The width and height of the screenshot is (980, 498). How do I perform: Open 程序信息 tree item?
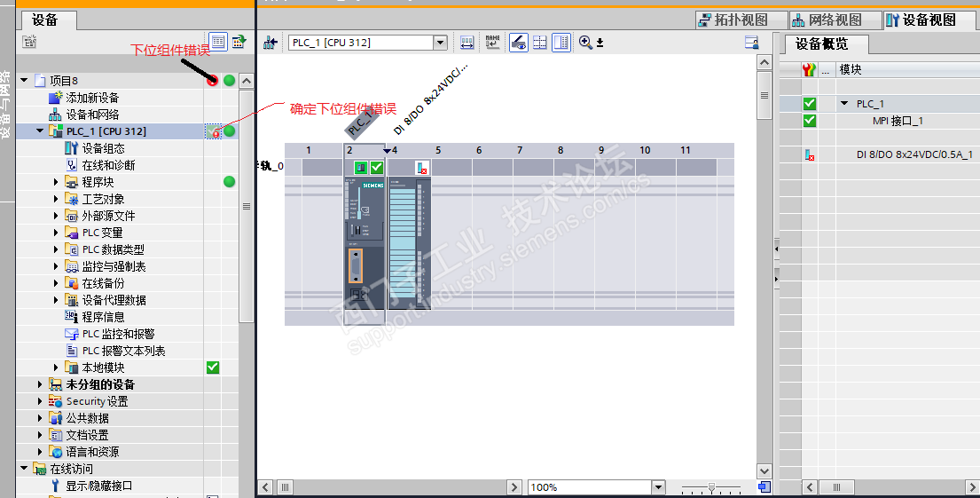(x=103, y=317)
